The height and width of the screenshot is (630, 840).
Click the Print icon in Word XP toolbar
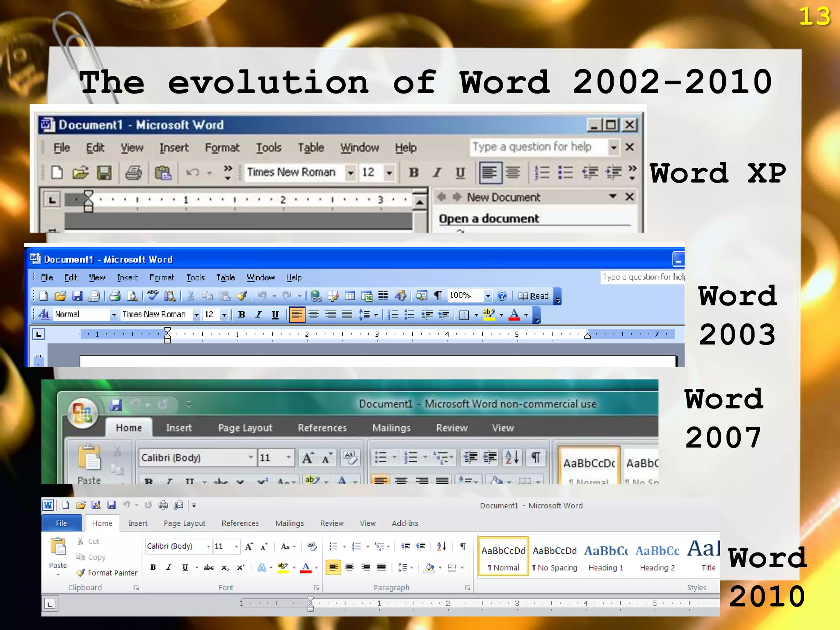coord(133,173)
